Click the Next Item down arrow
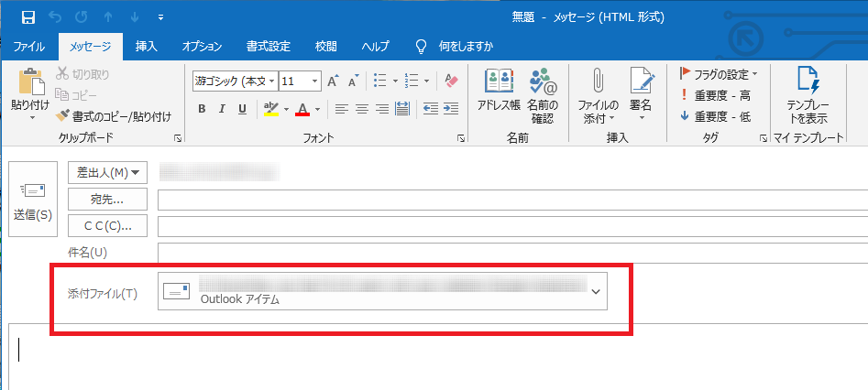 135,17
